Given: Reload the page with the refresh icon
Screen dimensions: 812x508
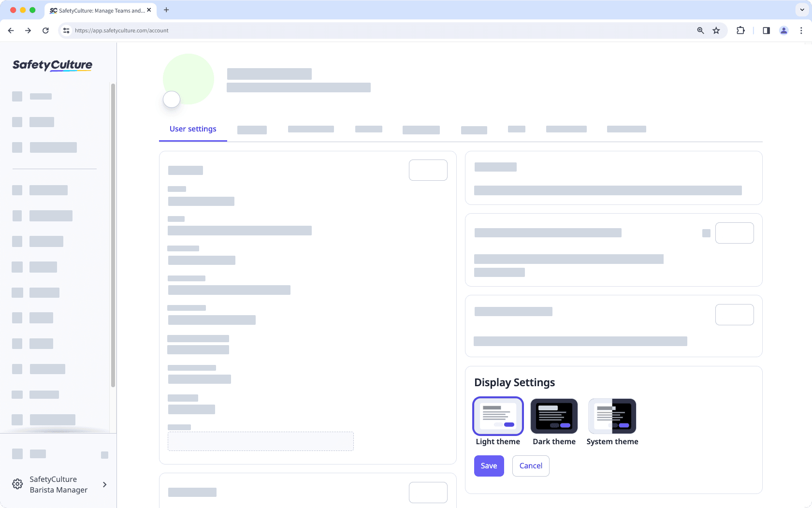Looking at the screenshot, I should coord(45,30).
